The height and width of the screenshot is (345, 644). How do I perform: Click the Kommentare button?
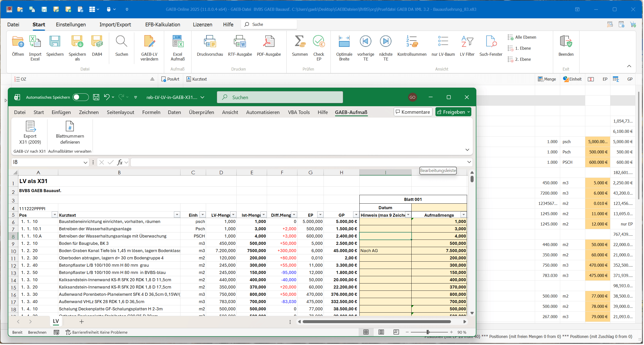tap(413, 112)
